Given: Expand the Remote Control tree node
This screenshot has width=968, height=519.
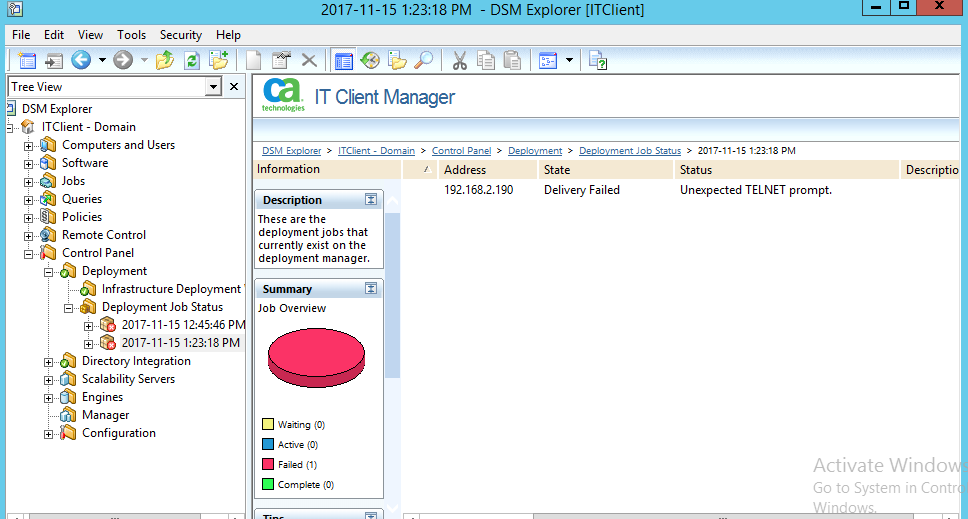Looking at the screenshot, I should (x=28, y=236).
